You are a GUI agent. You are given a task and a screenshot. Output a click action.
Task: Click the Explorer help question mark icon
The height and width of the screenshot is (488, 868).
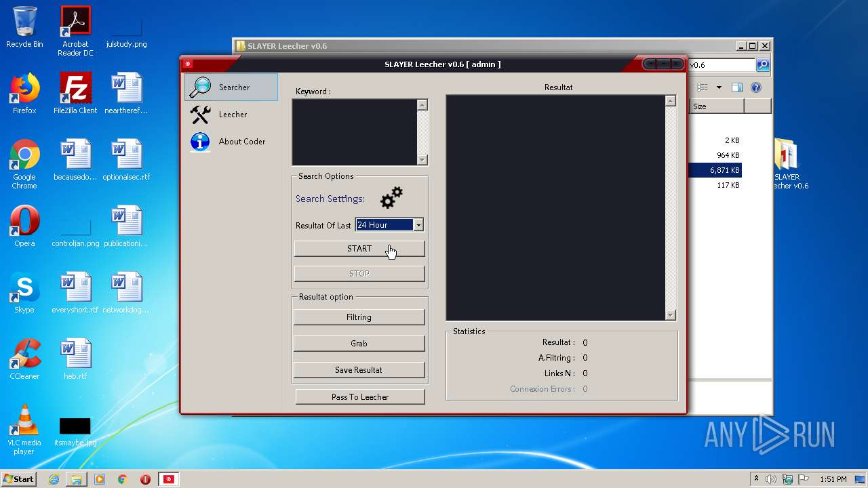[x=756, y=87]
